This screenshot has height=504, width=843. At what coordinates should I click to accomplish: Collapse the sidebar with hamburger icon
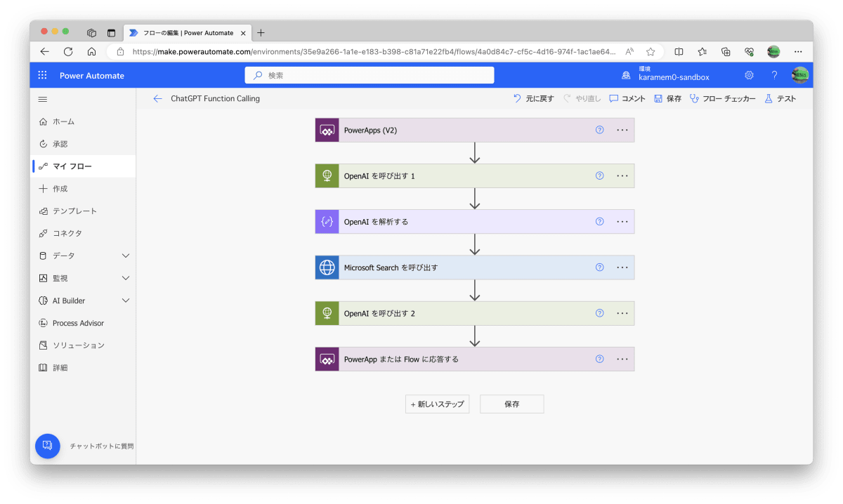[x=43, y=99]
